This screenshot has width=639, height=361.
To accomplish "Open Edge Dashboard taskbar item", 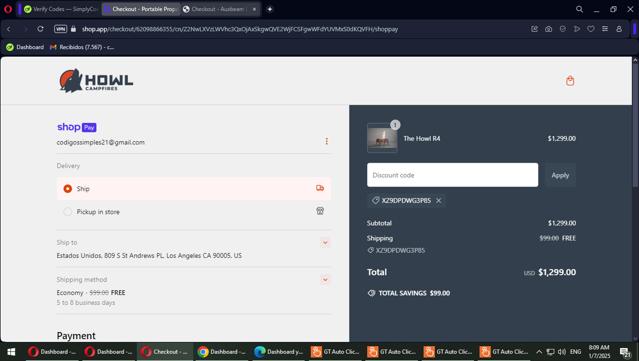I will click(278, 352).
